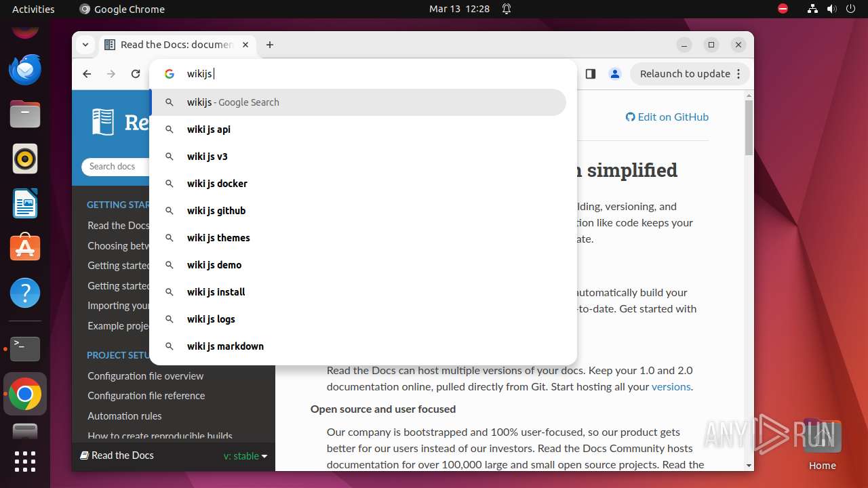Image resolution: width=868 pixels, height=488 pixels.
Task: Open the Help icon in the dock
Action: pyautogui.click(x=25, y=293)
